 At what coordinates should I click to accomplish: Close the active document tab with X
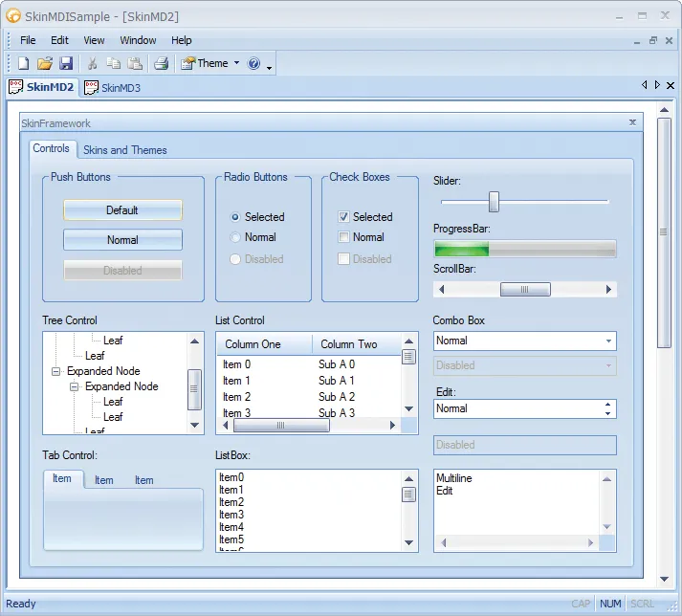point(671,85)
